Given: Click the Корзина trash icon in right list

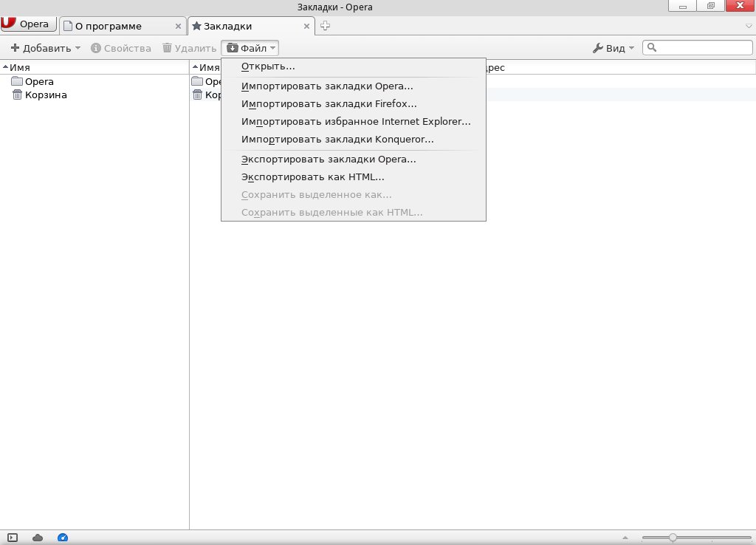Looking at the screenshot, I should [x=197, y=95].
